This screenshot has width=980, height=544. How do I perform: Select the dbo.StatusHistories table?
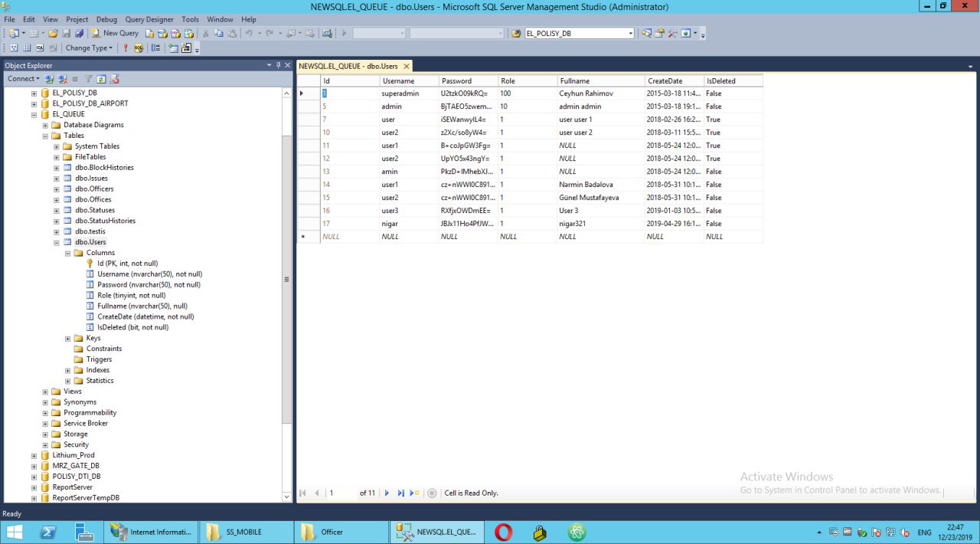[x=105, y=221]
